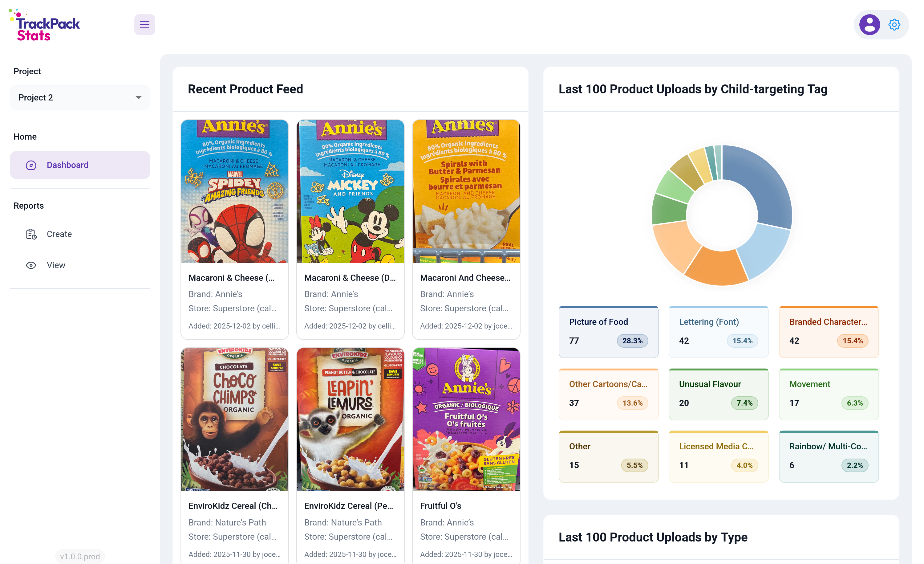The image size is (924, 564).
Task: Click the Create report clipboard icon
Action: pos(31,234)
